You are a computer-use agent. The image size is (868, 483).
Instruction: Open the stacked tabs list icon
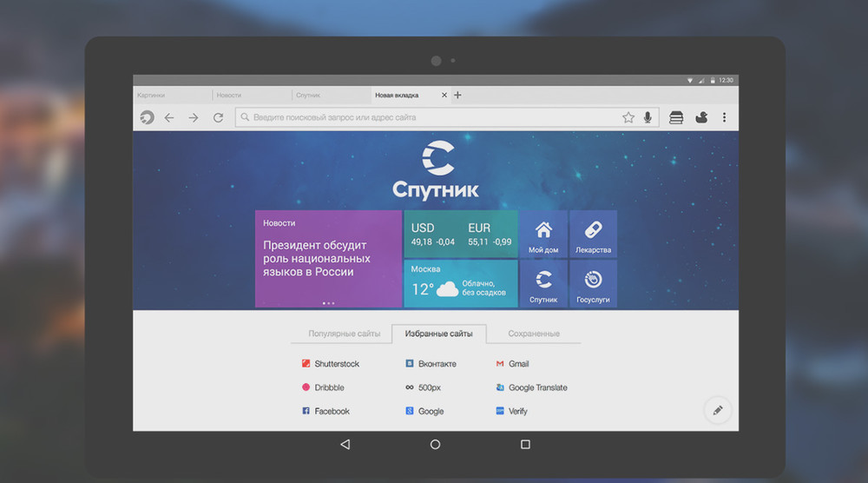pos(676,117)
